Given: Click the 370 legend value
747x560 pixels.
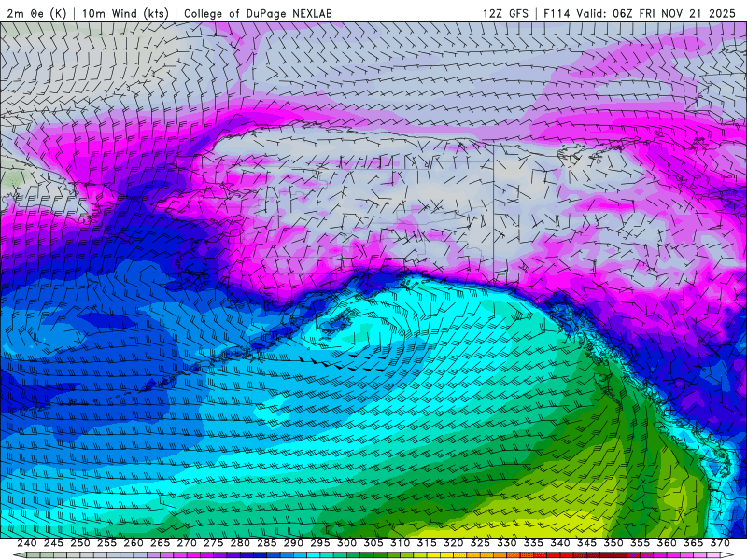Looking at the screenshot, I should tap(720, 543).
